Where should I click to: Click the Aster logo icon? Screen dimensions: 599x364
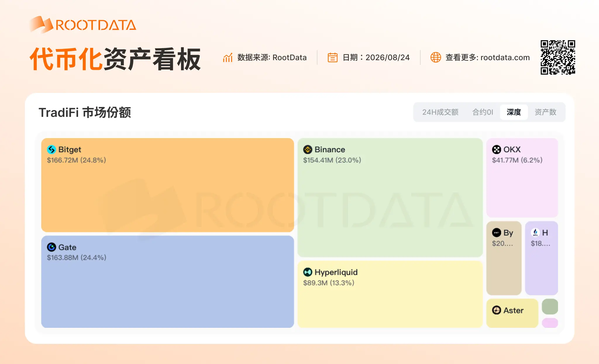pos(497,310)
